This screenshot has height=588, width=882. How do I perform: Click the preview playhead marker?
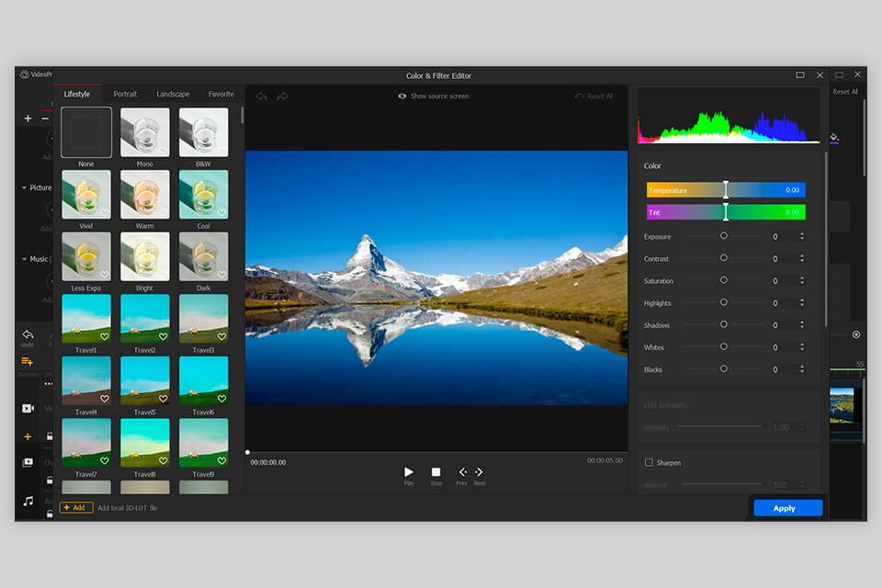click(x=247, y=452)
